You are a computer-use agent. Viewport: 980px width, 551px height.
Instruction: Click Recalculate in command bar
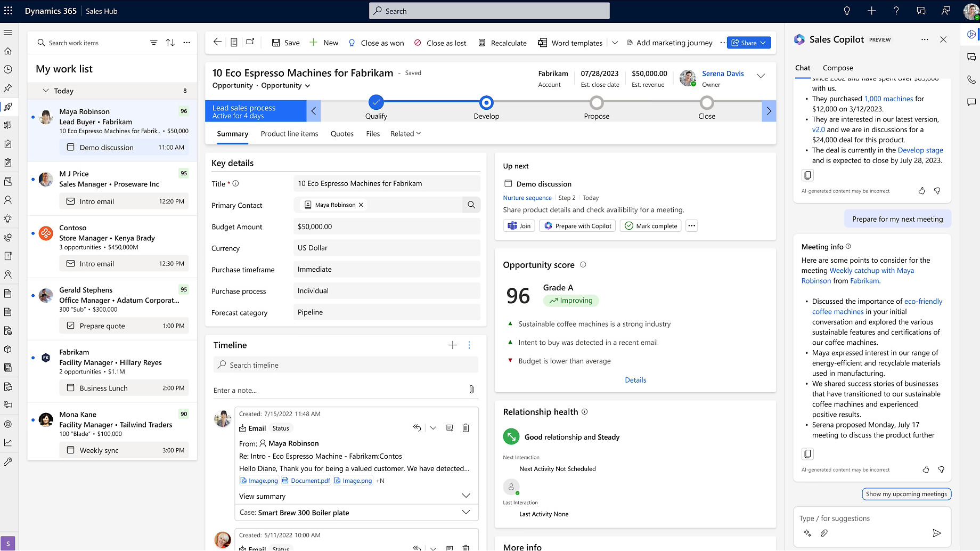point(502,43)
